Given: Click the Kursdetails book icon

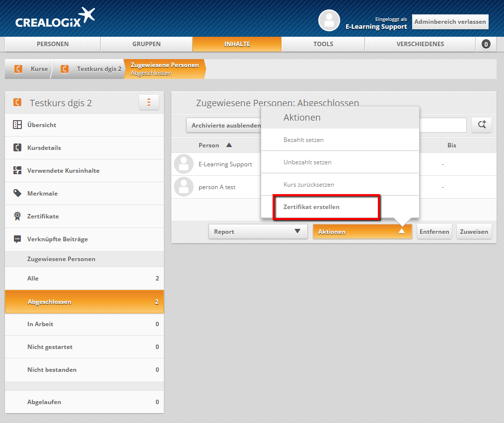Looking at the screenshot, I should [17, 148].
